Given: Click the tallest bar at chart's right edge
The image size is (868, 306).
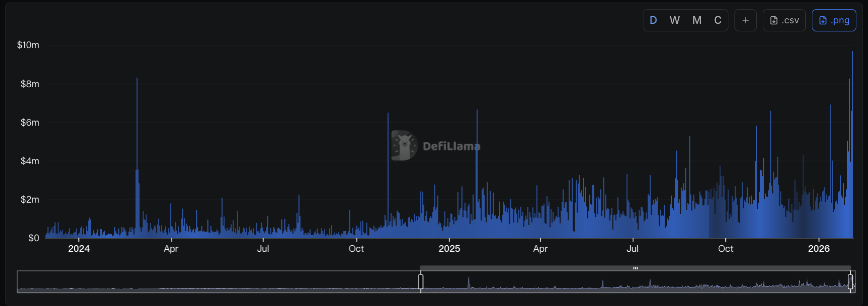Looking at the screenshot, I should 852,127.
